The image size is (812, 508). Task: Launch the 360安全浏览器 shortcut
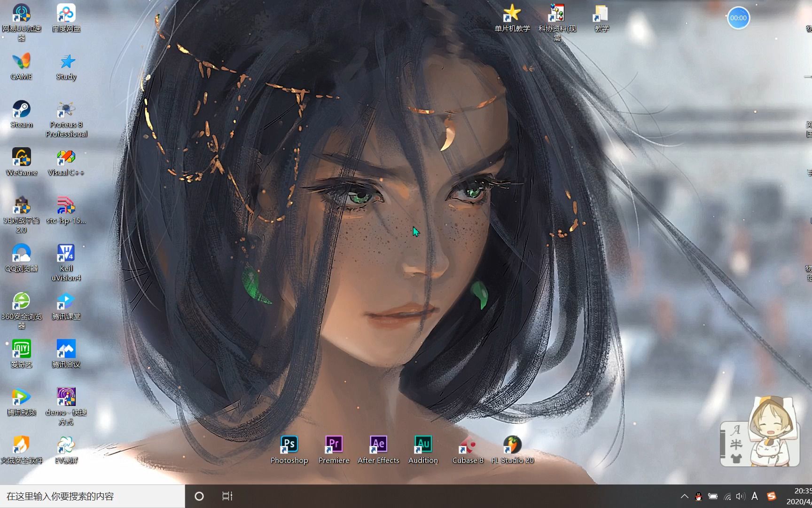pos(22,311)
